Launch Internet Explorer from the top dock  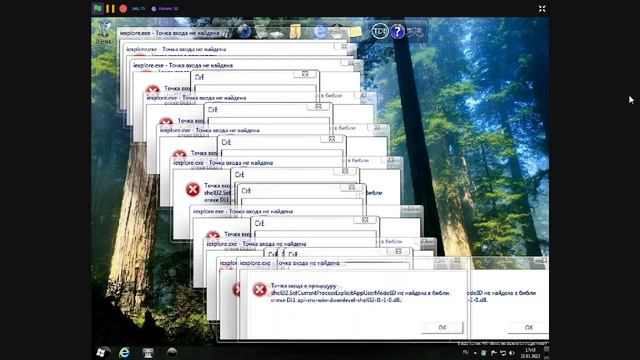(319, 32)
